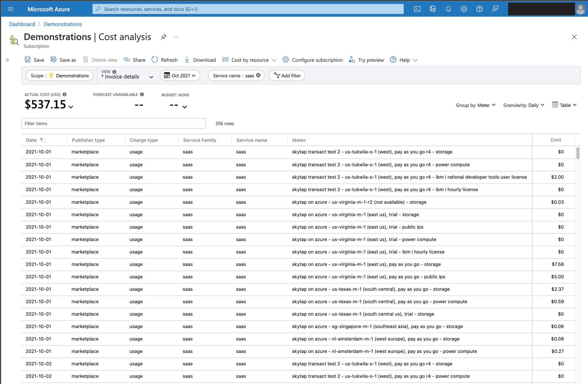Open the Feedback icon
The height and width of the screenshot is (384, 588).
pyautogui.click(x=495, y=9)
